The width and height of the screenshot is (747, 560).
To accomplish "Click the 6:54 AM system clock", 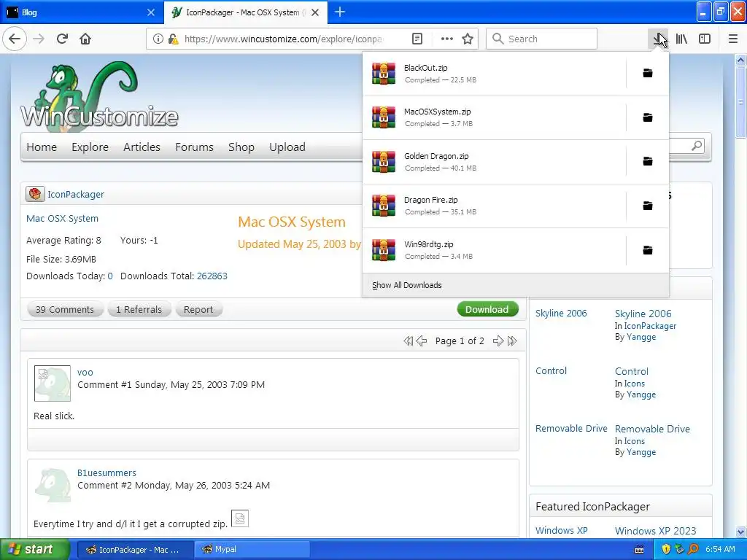I will [x=720, y=550].
